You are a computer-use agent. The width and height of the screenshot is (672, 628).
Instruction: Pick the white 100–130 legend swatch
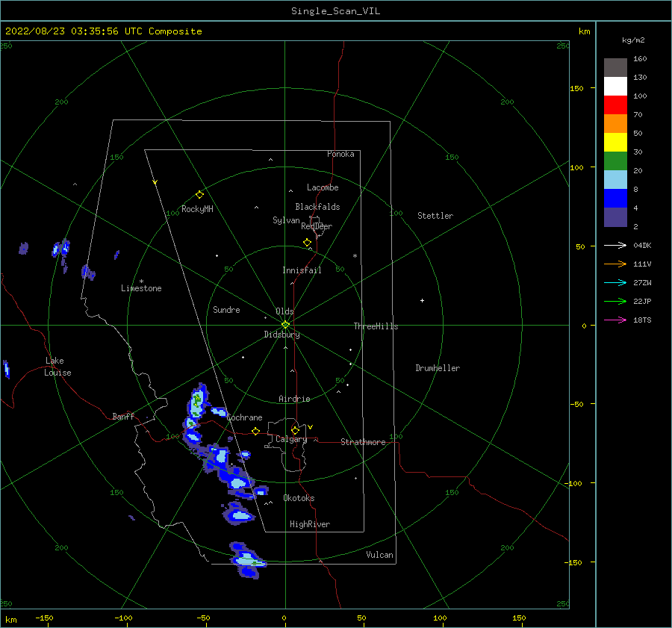pos(615,87)
